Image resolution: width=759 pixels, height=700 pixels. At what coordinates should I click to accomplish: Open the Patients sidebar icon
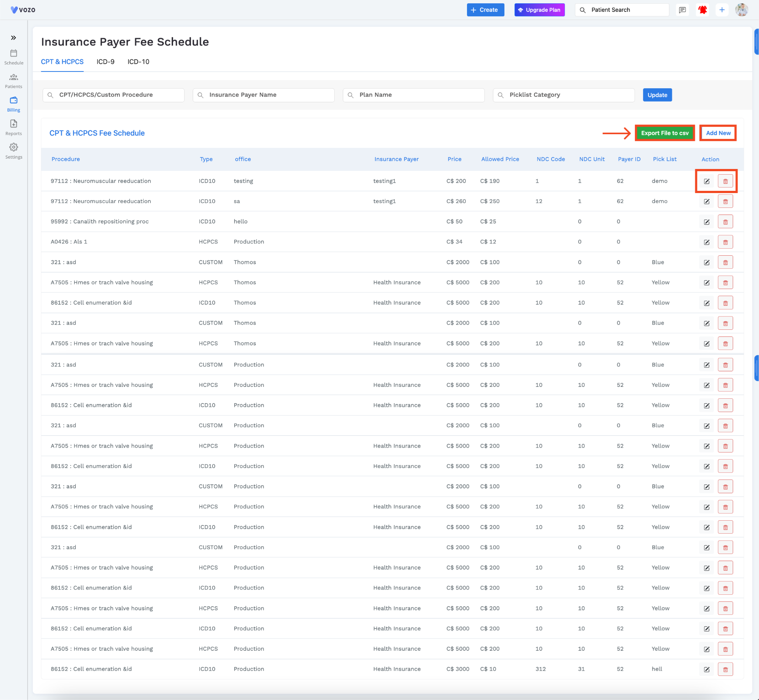(14, 81)
